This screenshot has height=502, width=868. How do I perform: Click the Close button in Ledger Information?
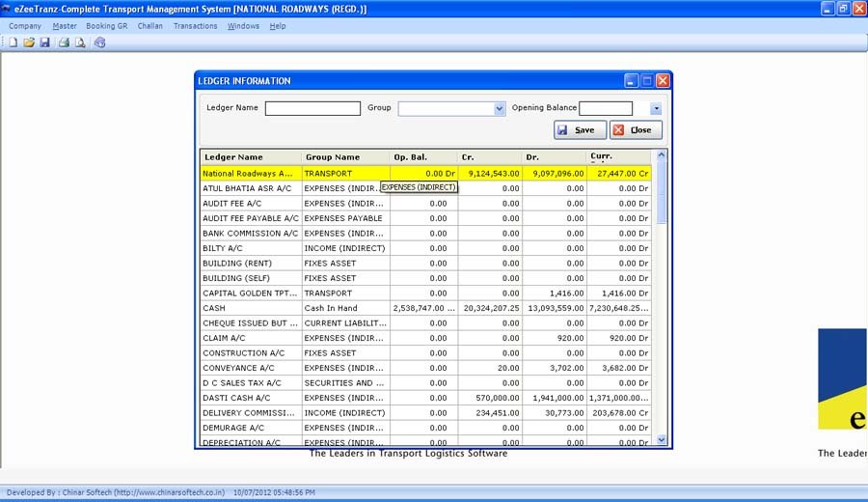pos(636,130)
